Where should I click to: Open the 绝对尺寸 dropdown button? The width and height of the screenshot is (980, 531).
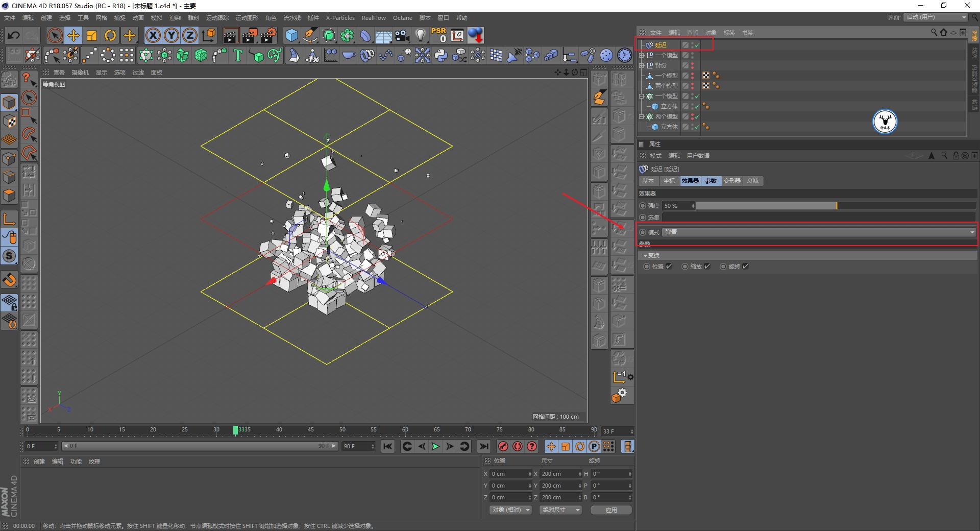[560, 510]
